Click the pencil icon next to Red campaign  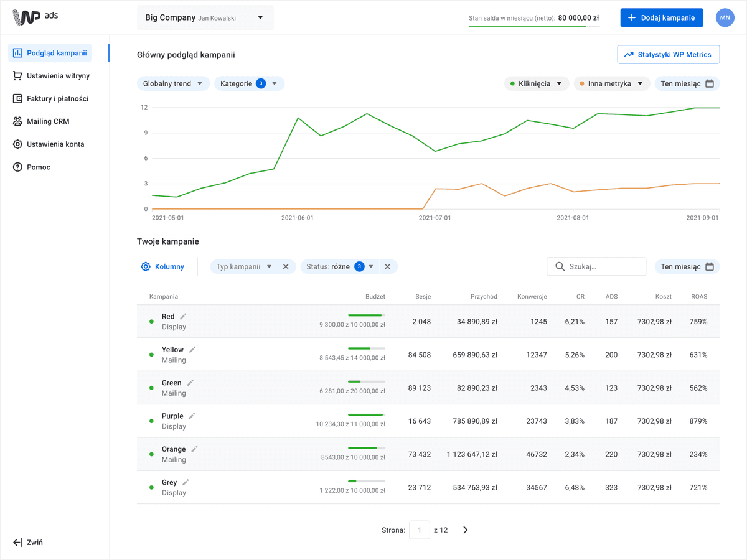click(183, 317)
